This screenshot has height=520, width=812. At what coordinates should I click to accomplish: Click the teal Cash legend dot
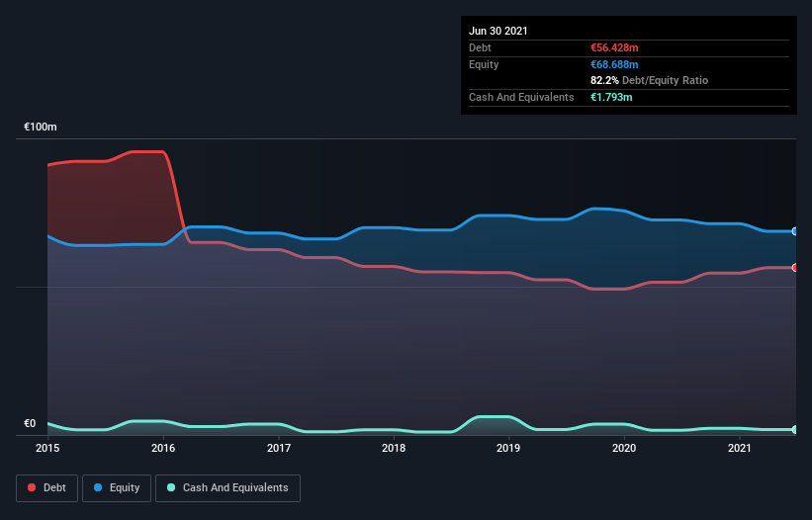(x=171, y=487)
